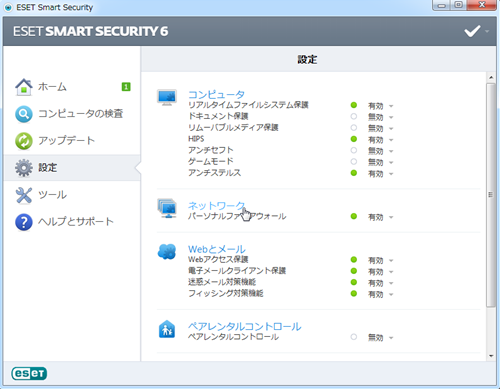Screen dimensions: 500x389
Task: Click scrollbar down arrow in settings pane
Action: pos(491,356)
